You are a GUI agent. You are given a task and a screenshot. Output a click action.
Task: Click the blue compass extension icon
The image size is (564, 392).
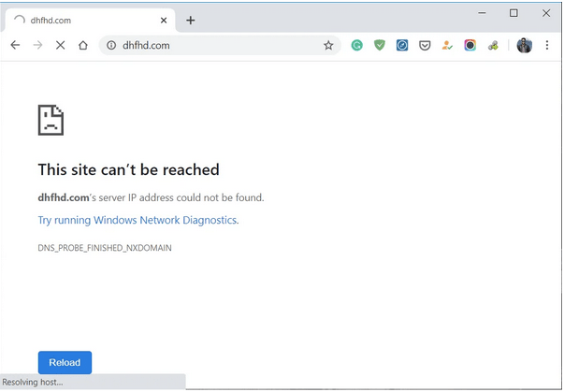coord(402,45)
